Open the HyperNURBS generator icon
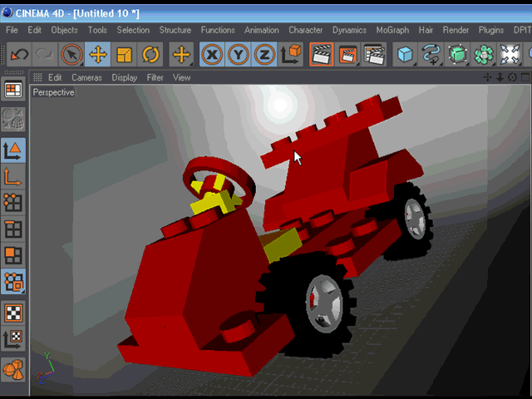 pos(457,54)
